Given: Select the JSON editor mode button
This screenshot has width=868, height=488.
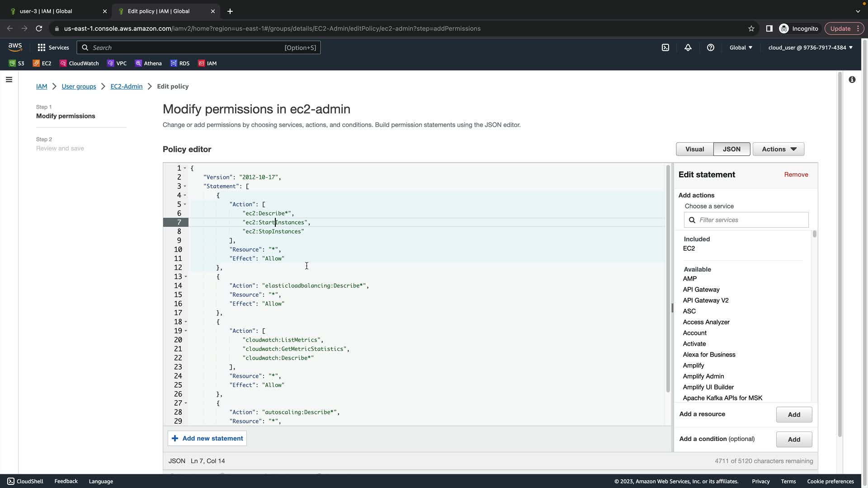Looking at the screenshot, I should [x=731, y=149].
